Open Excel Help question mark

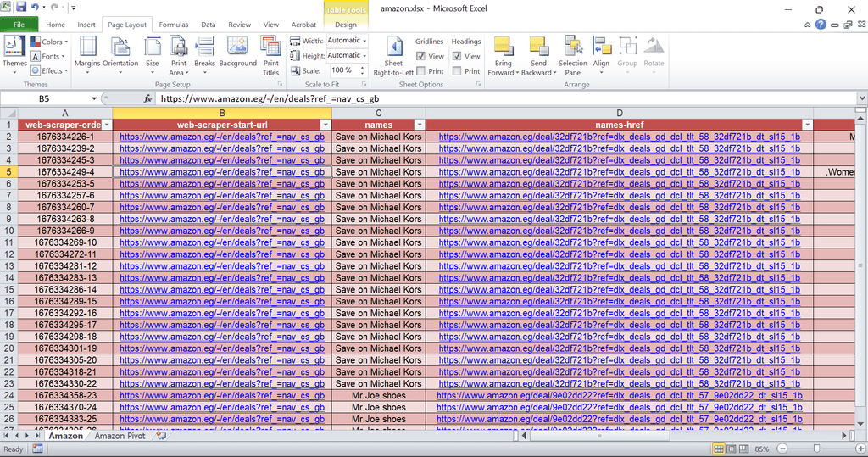tap(821, 25)
